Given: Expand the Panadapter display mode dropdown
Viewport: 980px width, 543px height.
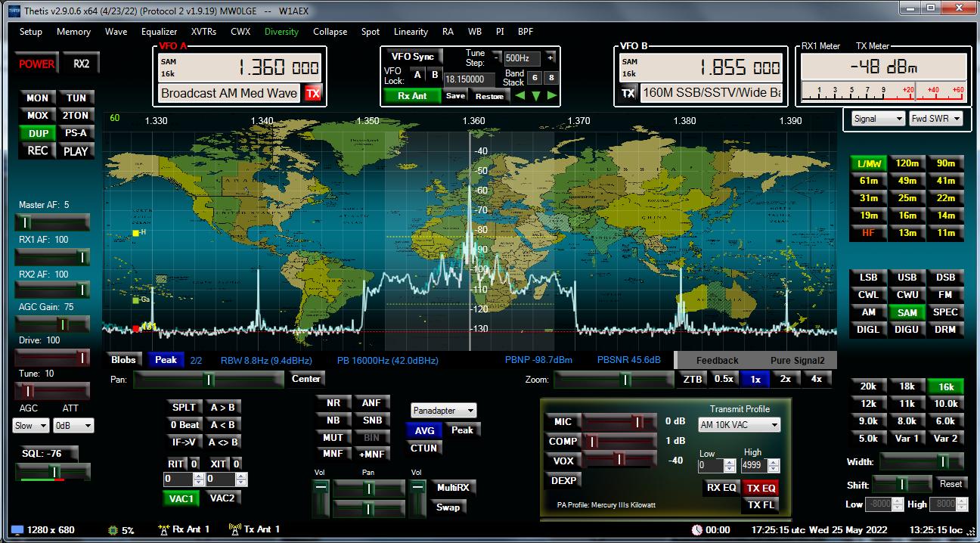Looking at the screenshot, I should 444,411.
